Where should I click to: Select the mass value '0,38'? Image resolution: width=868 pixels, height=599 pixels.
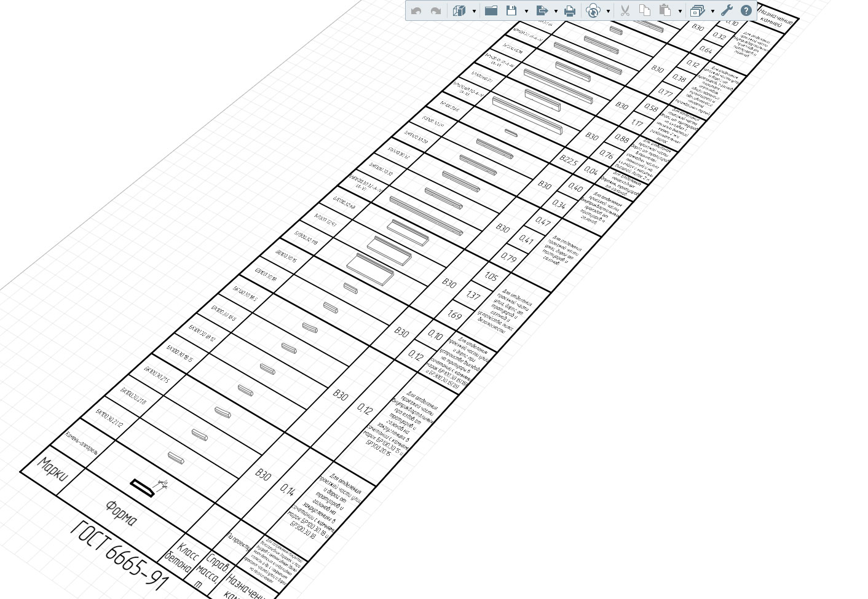[679, 78]
